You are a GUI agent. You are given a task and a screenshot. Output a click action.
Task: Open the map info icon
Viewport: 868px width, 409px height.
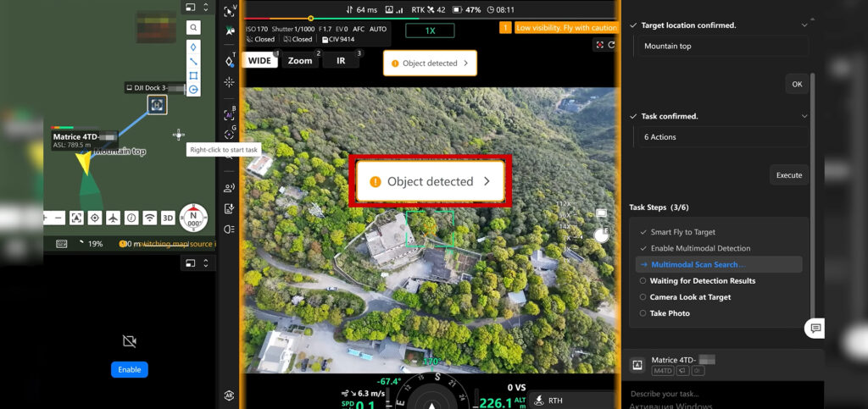coord(131,218)
